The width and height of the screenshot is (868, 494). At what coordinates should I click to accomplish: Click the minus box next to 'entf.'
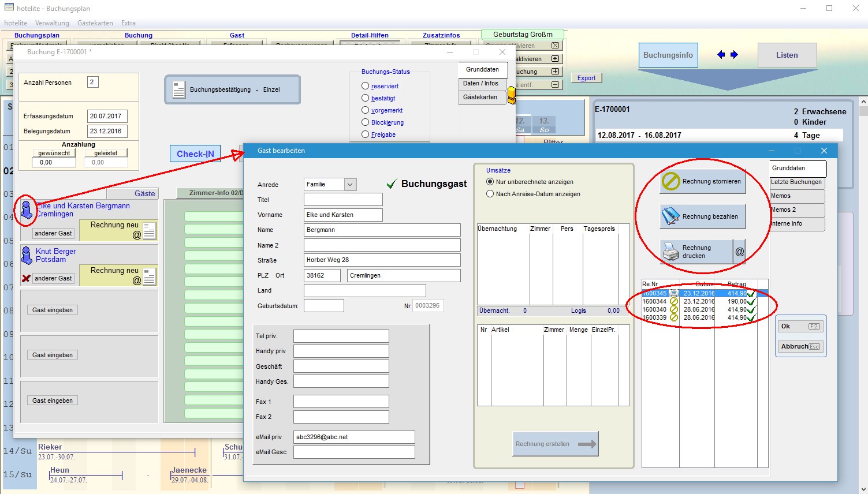pos(555,85)
